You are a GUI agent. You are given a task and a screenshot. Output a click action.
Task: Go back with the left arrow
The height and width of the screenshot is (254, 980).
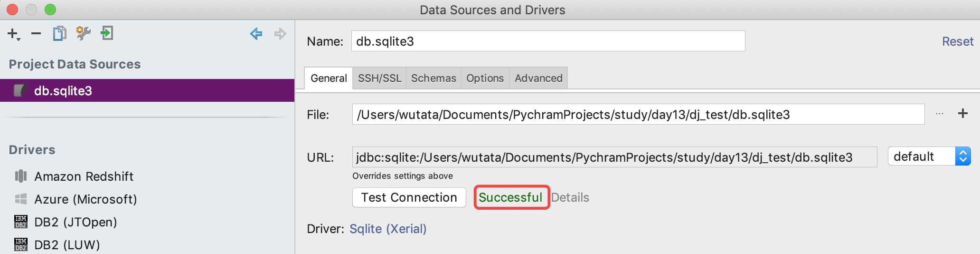pyautogui.click(x=256, y=34)
